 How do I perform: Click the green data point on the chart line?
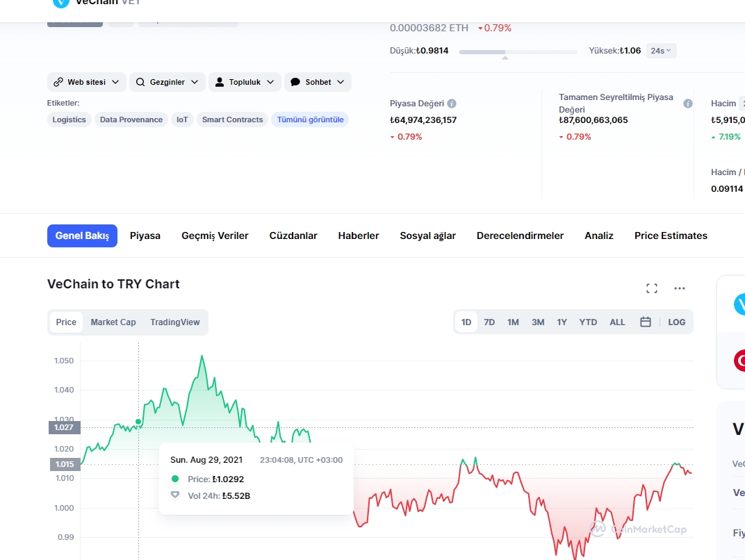point(138,422)
